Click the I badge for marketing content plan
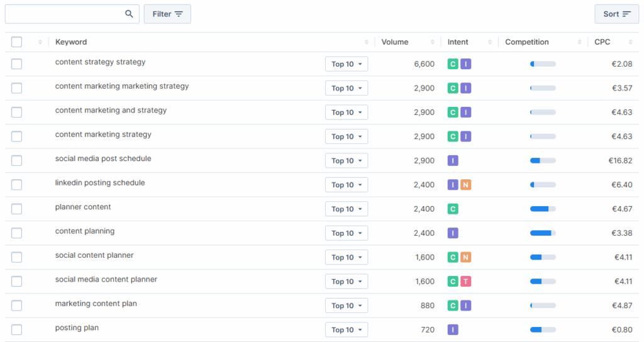This screenshot has width=644, height=342. [x=466, y=306]
